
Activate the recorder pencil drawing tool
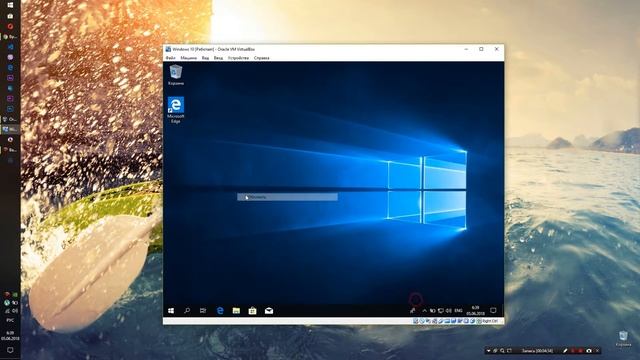click(565, 351)
